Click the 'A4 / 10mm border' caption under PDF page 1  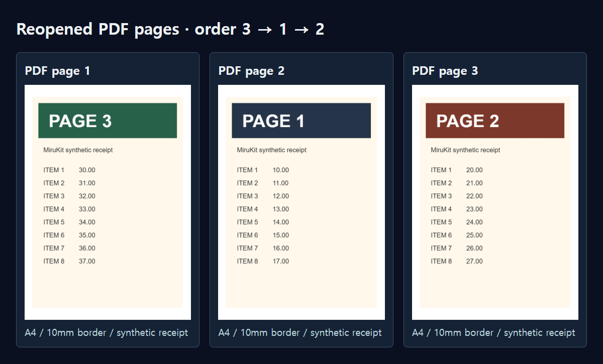tap(107, 332)
